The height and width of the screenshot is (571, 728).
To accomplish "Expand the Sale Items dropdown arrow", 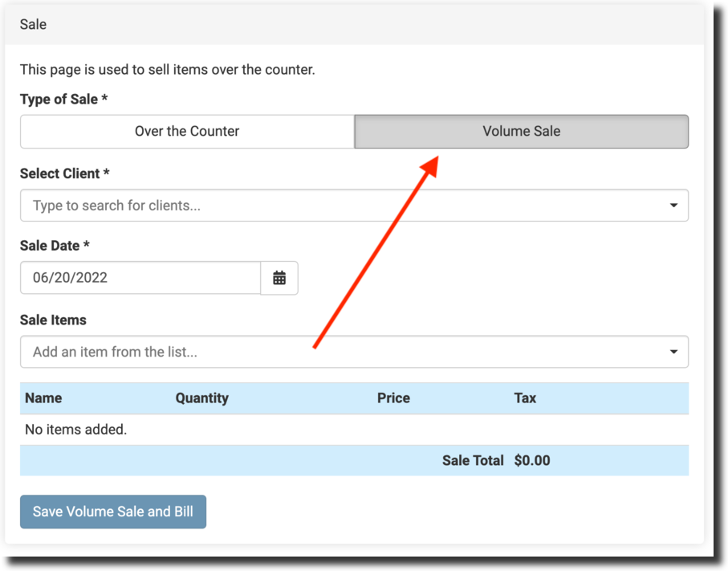I will point(673,352).
